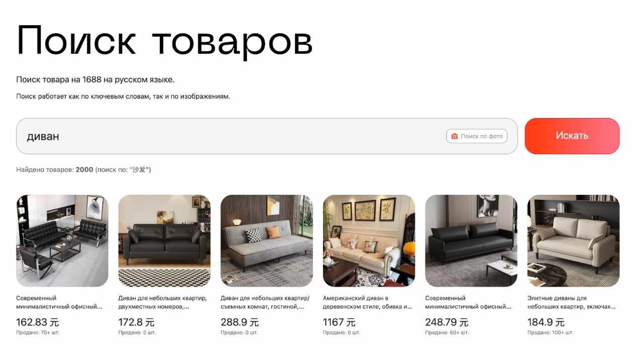This screenshot has height=364, width=643.
Task: Open title Диван для небольших квартир/ съемных комнат
Action: tap(265, 302)
